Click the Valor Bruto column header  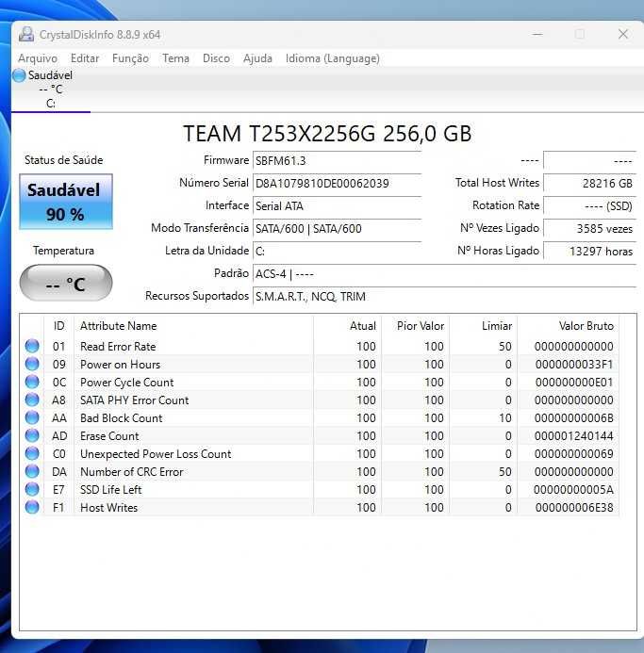pos(569,326)
